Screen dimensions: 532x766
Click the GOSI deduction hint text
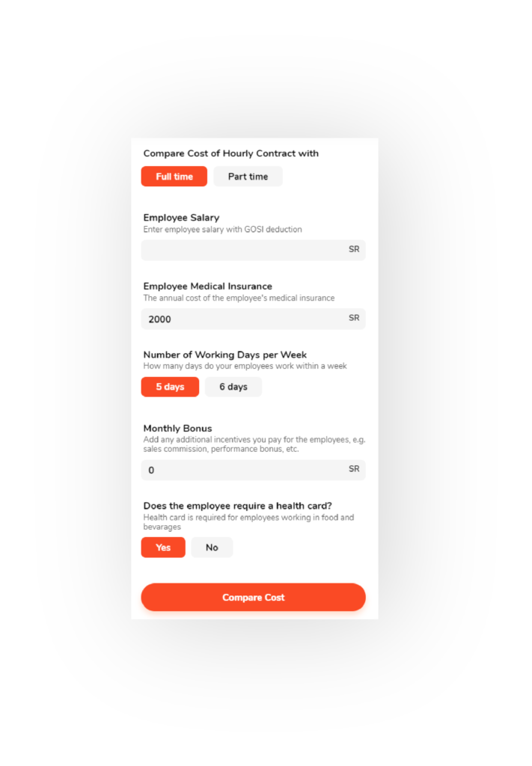point(222,230)
